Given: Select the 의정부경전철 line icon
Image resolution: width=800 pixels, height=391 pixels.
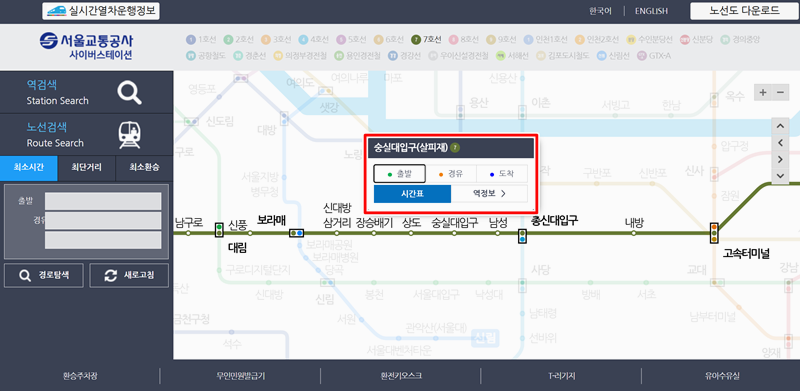Looking at the screenshot, I should coord(278,55).
